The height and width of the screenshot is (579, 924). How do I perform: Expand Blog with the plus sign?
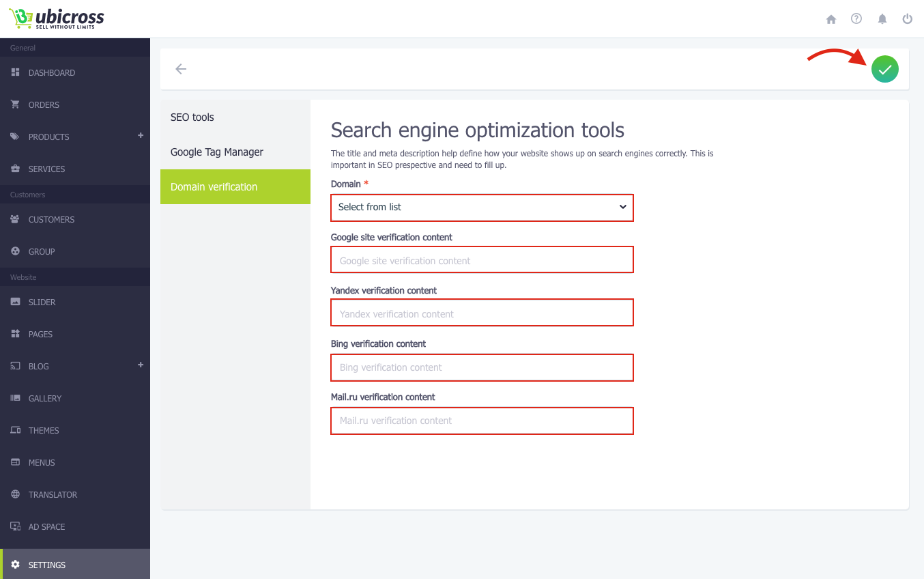tap(141, 365)
